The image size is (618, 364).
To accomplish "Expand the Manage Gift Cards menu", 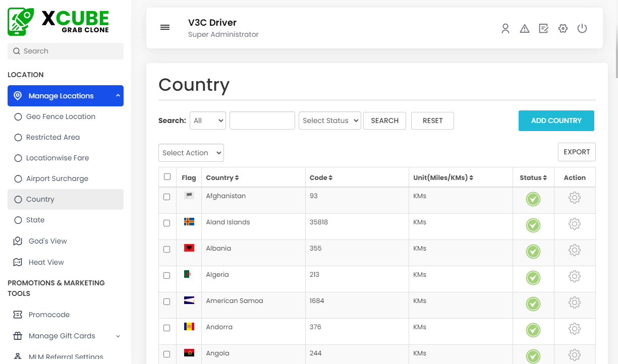I will [x=61, y=336].
